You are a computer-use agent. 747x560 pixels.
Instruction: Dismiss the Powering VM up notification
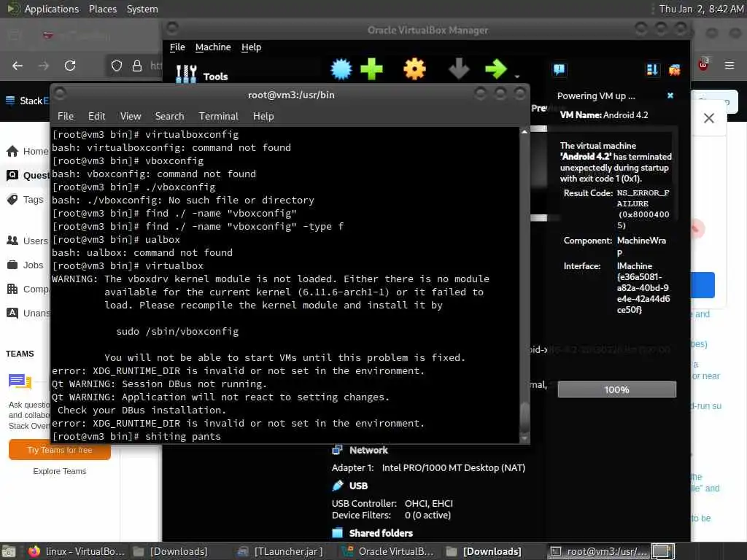(670, 96)
